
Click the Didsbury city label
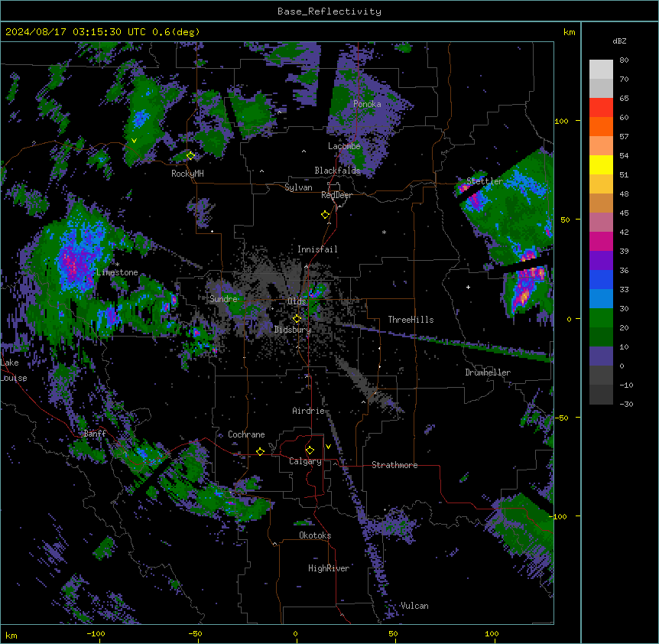point(293,330)
